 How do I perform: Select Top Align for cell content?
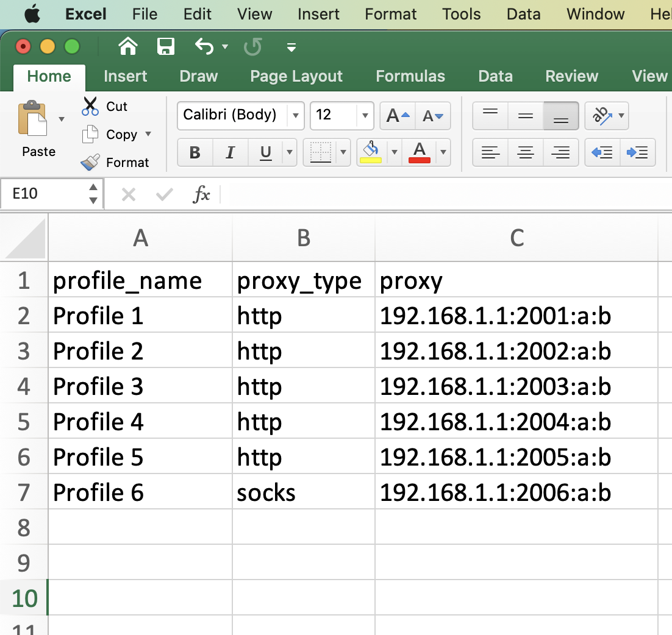coord(490,116)
